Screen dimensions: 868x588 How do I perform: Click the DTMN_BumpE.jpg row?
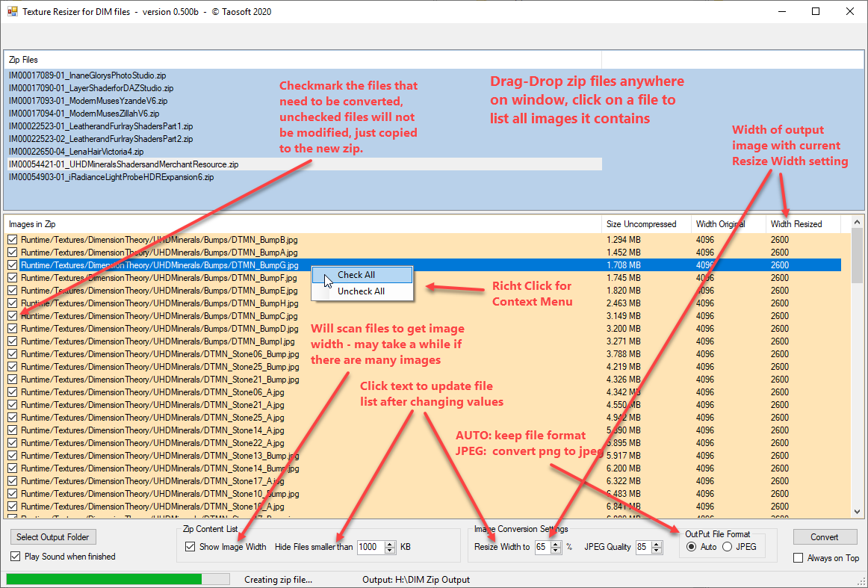(x=424, y=291)
